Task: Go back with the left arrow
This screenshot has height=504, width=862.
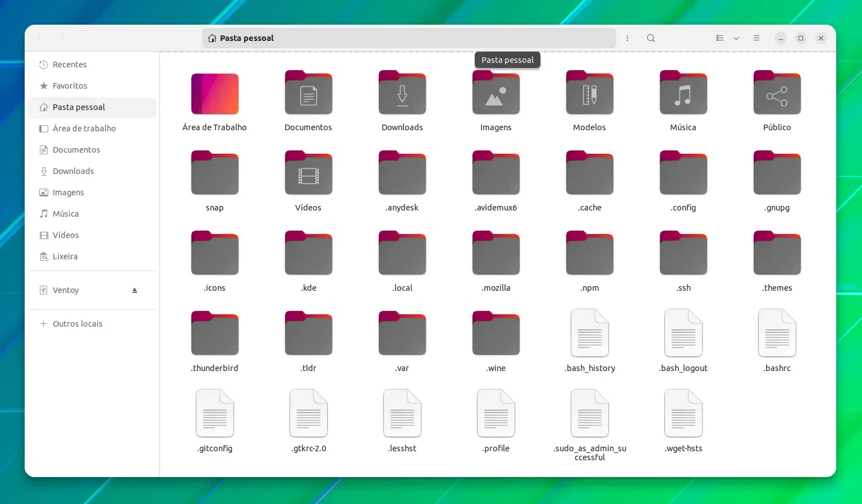Action: coord(39,38)
